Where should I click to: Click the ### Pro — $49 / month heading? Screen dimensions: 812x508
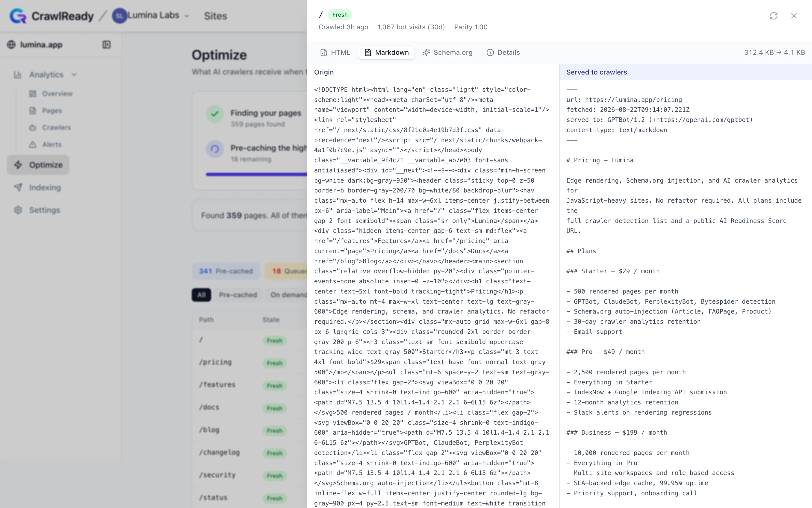606,352
